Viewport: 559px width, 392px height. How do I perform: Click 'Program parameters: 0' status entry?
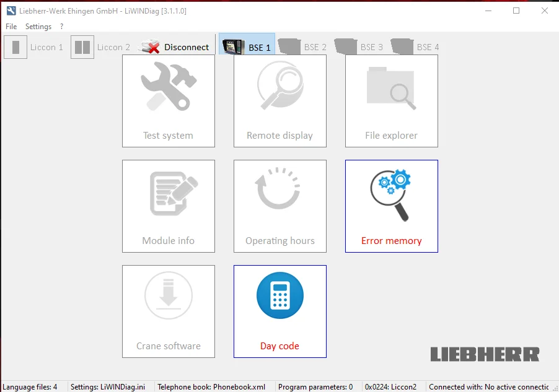[315, 387]
